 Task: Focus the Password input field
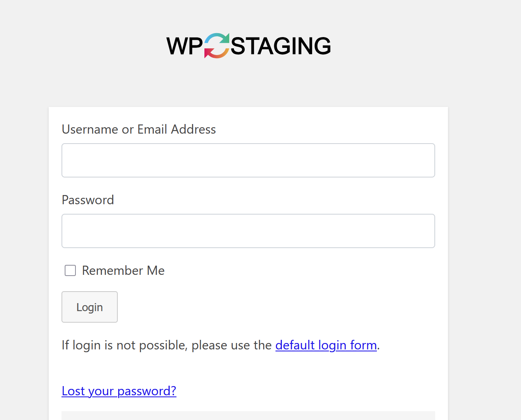[x=248, y=231]
